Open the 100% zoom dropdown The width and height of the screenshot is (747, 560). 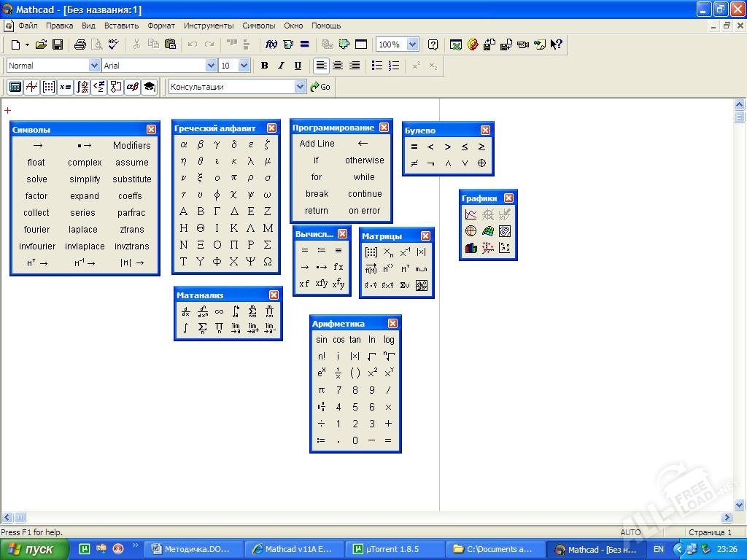point(412,44)
